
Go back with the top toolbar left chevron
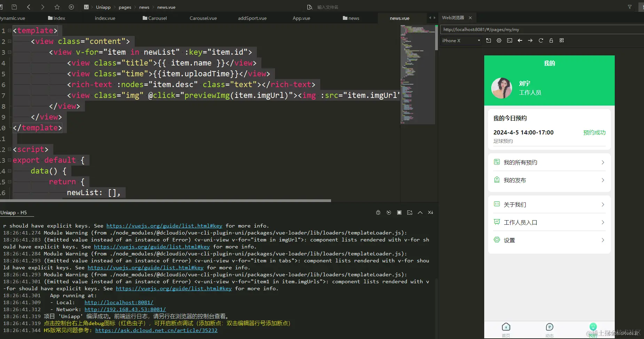click(29, 7)
